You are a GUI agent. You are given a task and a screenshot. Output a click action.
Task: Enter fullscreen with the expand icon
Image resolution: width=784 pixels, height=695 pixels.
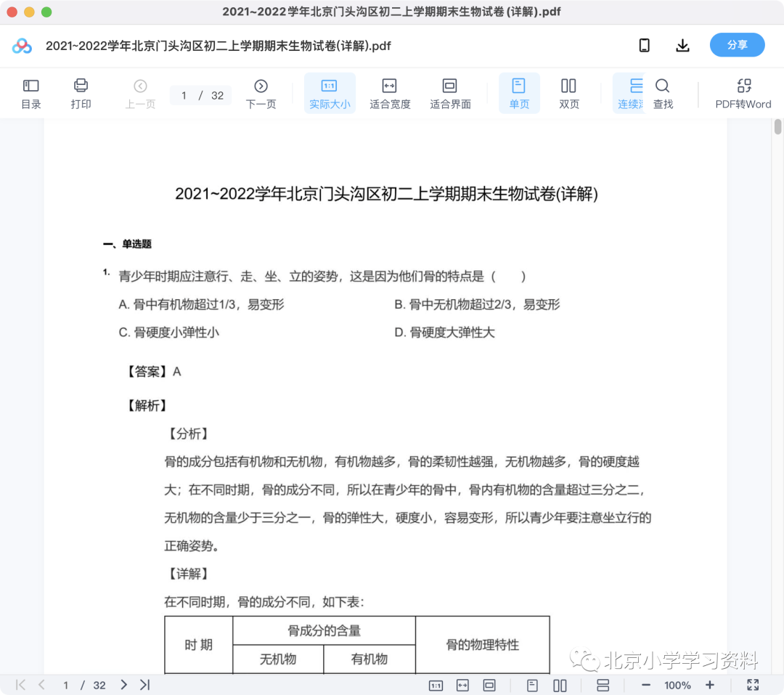[753, 685]
